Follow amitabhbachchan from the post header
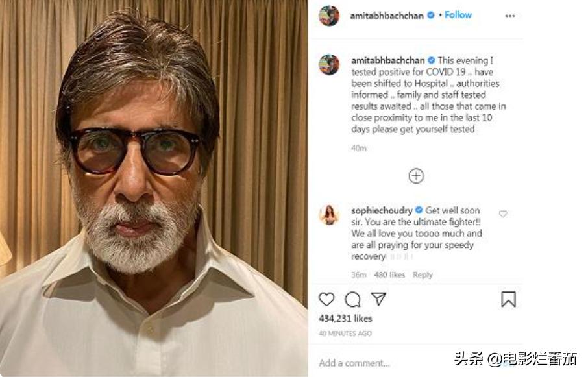Image resolution: width=588 pixels, height=377 pixels. [x=458, y=15]
